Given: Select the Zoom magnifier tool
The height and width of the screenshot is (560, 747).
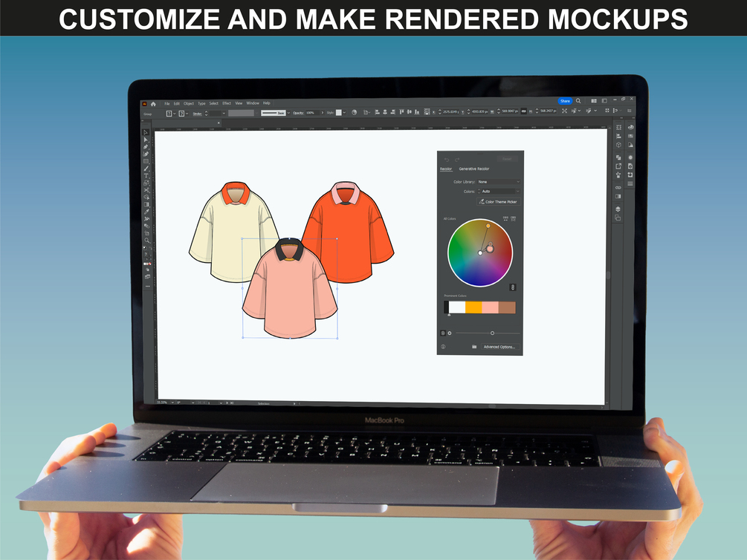Looking at the screenshot, I should click(x=146, y=240).
